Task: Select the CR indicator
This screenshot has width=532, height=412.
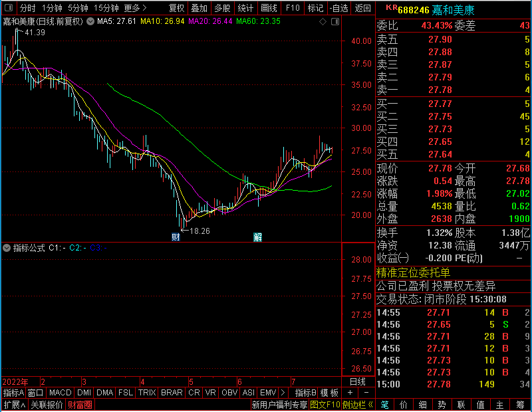Action: click(194, 393)
